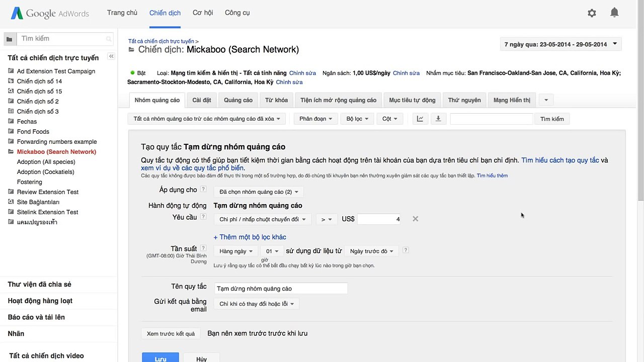Switch to Mục tiêu tự động tab
The image size is (644, 362).
tap(413, 100)
